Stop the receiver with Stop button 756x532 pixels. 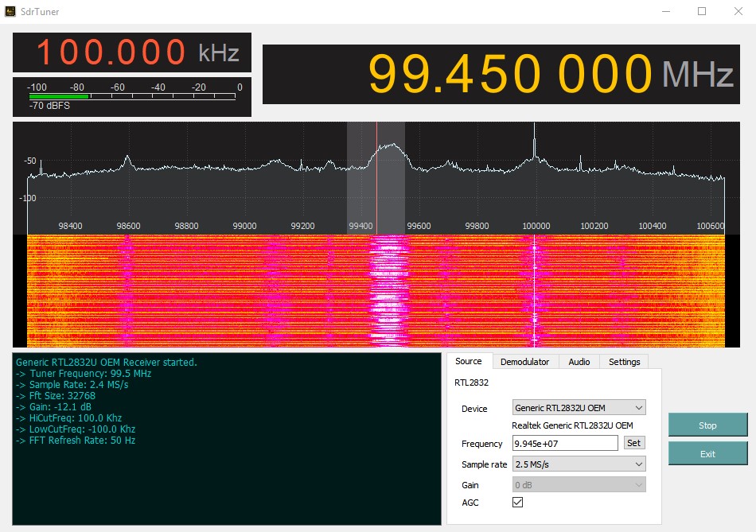[707, 425]
